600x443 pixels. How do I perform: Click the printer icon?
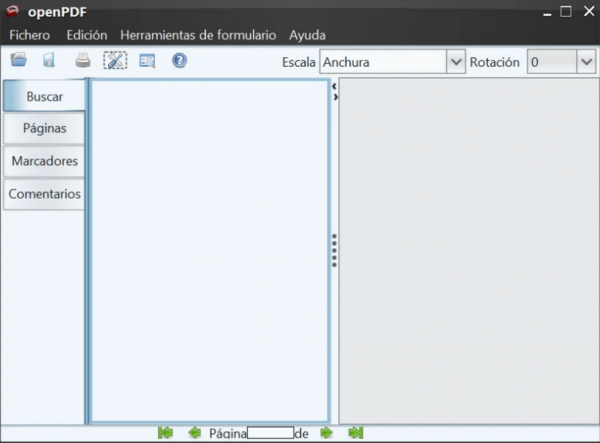click(83, 60)
